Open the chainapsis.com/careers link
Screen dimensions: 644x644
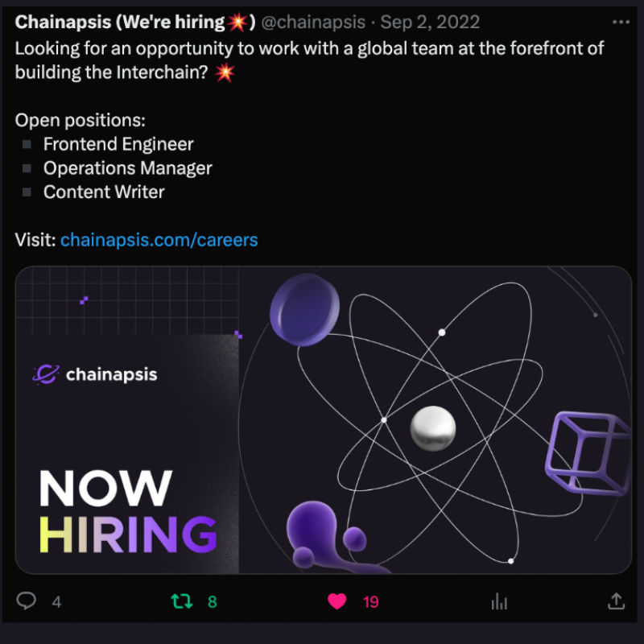[x=159, y=240]
